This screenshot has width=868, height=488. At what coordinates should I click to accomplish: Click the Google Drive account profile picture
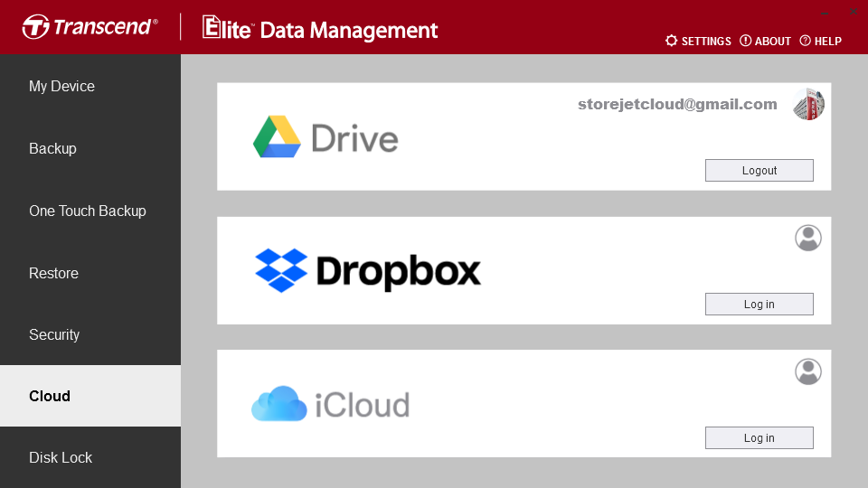point(807,105)
